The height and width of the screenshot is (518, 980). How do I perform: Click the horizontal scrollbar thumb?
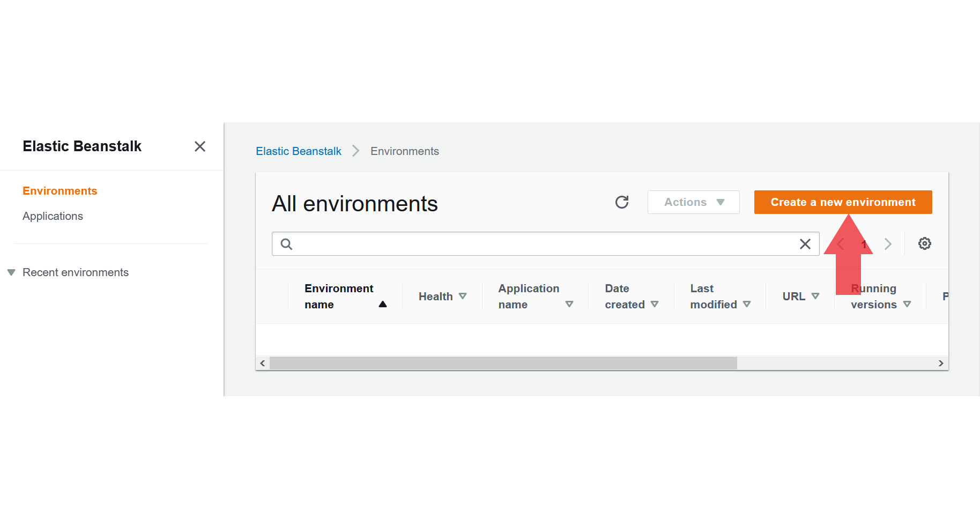click(503, 363)
